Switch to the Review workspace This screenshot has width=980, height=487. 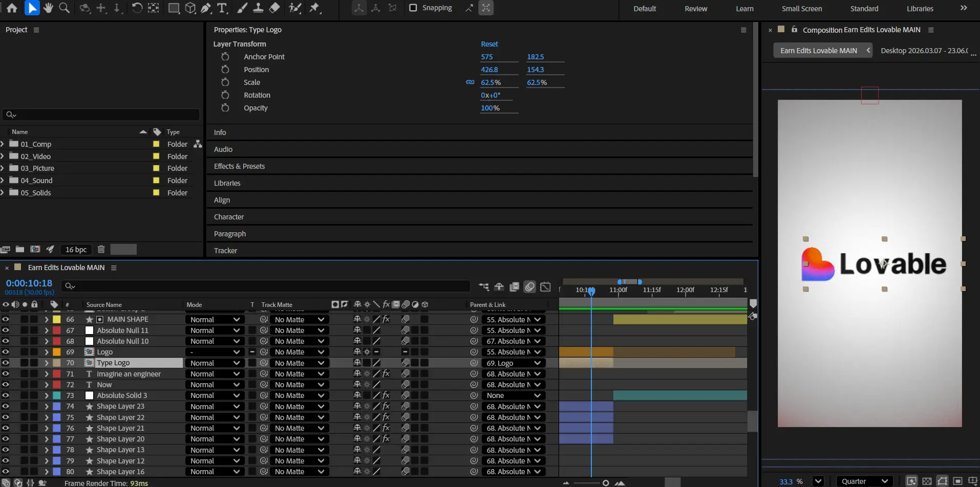696,9
